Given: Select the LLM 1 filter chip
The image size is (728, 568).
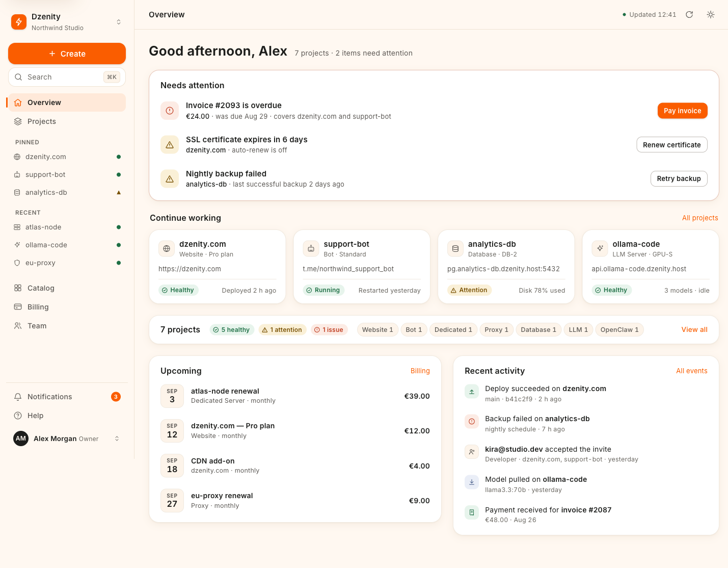Looking at the screenshot, I should point(578,330).
